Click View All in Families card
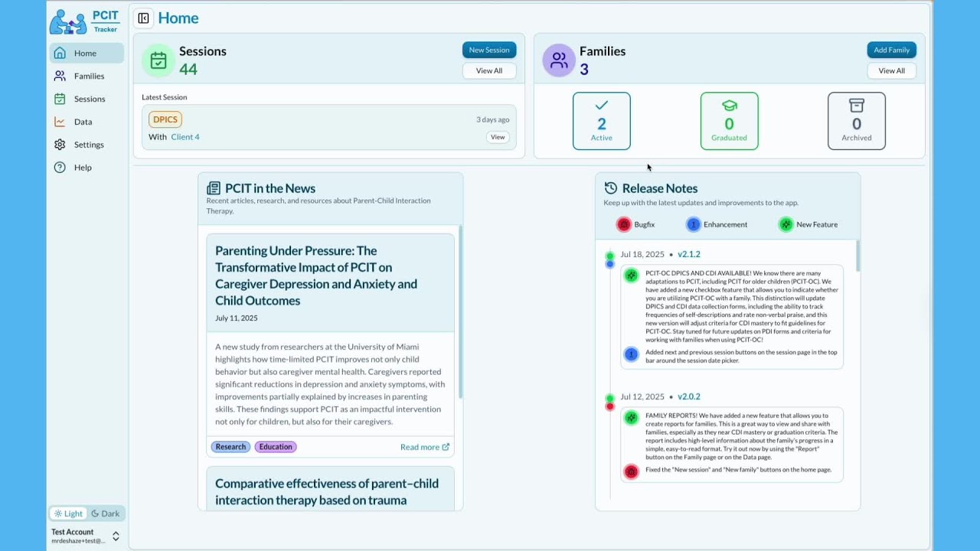This screenshot has width=980, height=551. pyautogui.click(x=891, y=70)
